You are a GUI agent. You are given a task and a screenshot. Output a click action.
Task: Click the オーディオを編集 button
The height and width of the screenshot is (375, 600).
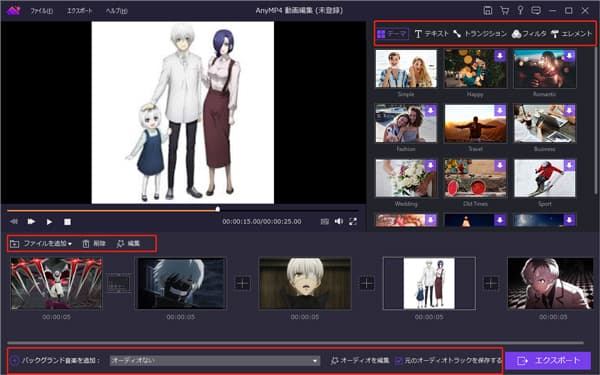pyautogui.click(x=360, y=360)
